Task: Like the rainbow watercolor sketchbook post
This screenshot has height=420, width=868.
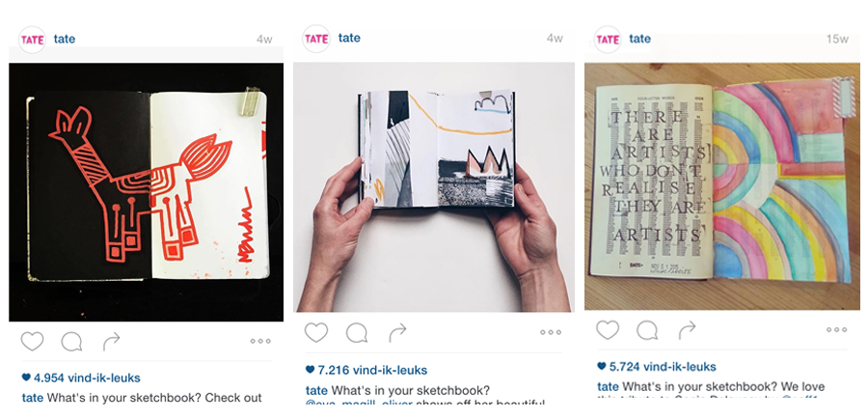Action: tap(608, 330)
